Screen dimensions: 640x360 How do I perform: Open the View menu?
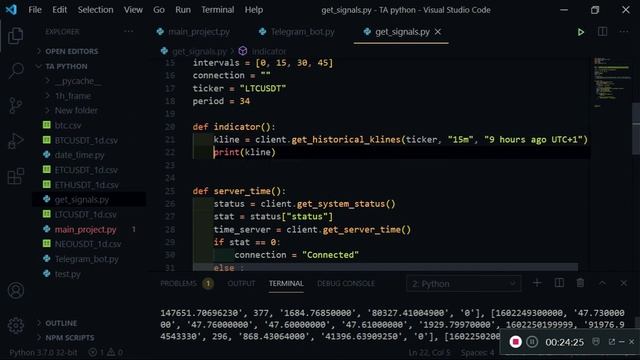133,10
